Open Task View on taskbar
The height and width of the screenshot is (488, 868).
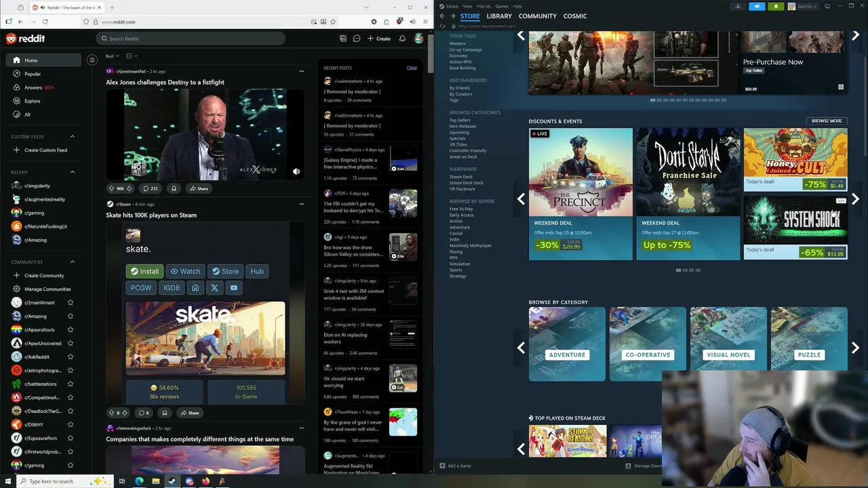click(x=122, y=481)
